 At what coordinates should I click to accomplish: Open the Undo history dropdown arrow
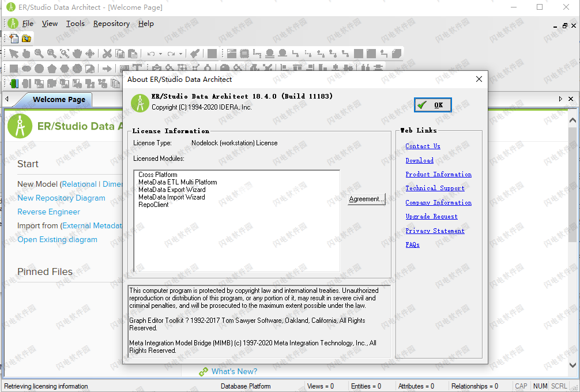(x=160, y=54)
